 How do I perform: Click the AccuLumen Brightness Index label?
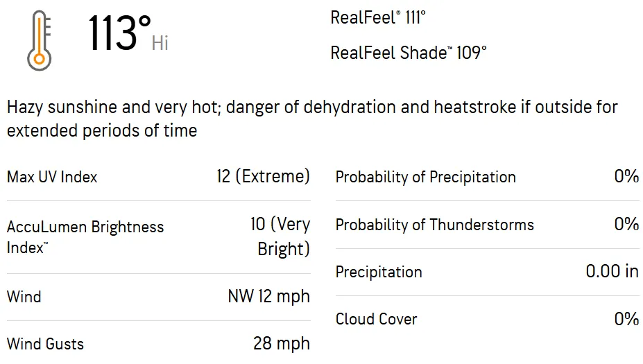[85, 236]
